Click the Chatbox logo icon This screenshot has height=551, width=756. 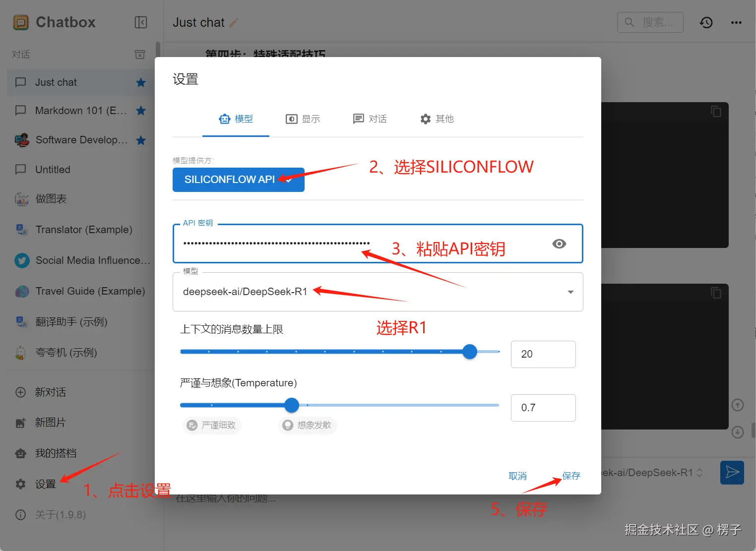21,22
